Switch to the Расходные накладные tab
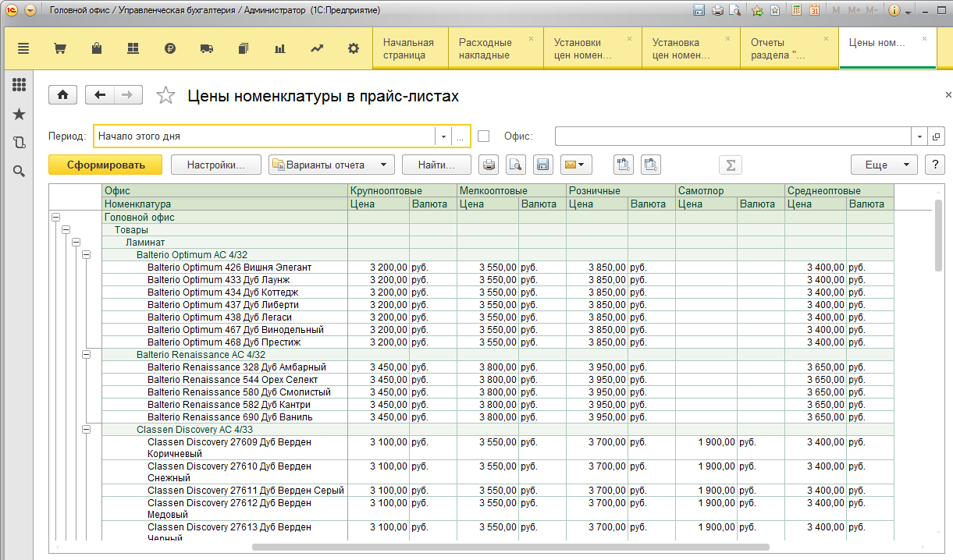The height and width of the screenshot is (560, 953). [496, 48]
